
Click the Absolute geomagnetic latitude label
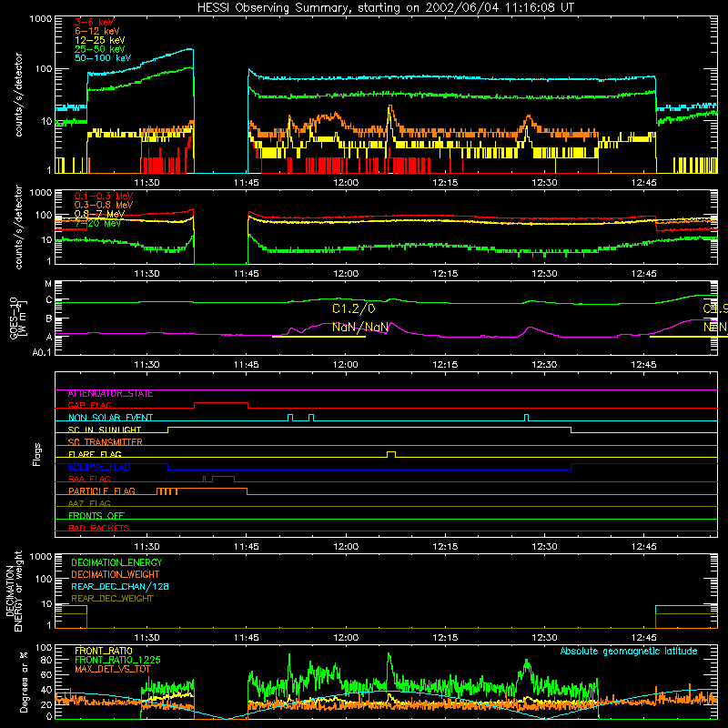point(629,652)
